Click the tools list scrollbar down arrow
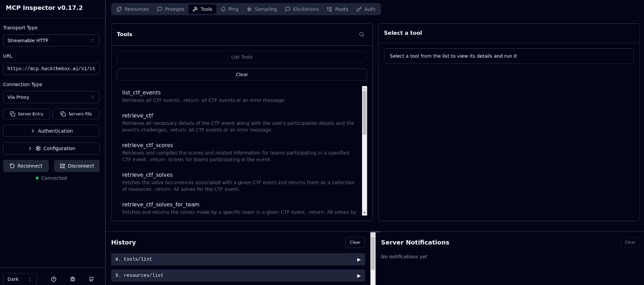Viewport: 644px width, 285px height. point(364,213)
